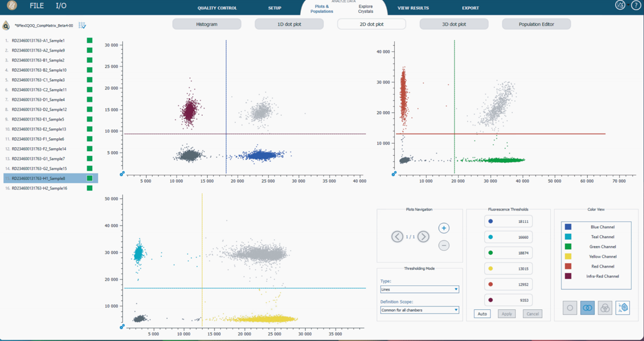Click the Blue Channel color swatch
This screenshot has width=644, height=341.
coord(568,227)
